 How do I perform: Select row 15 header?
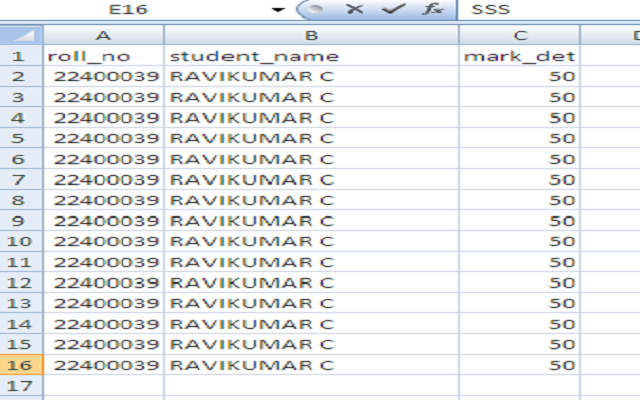(x=21, y=344)
